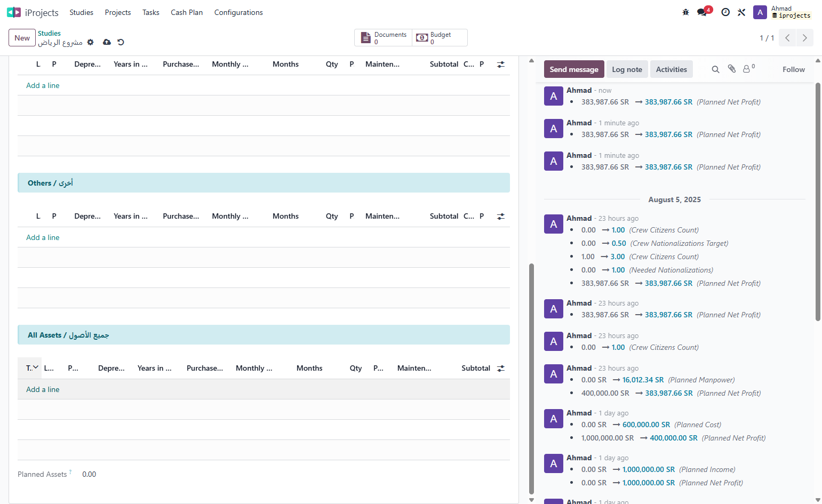Screen dimensions: 822x504
Task: Click the 16,012.34 SR Planned Manpower value
Action: [643, 380]
